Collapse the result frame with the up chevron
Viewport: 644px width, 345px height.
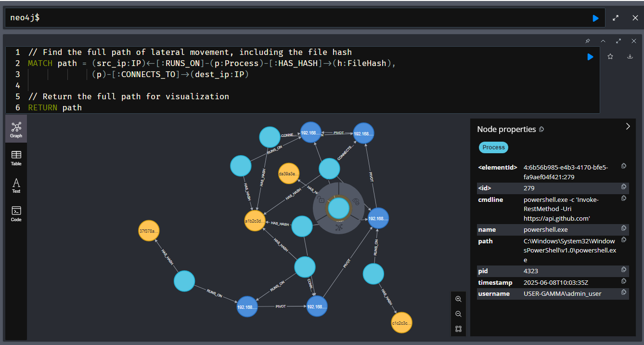(603, 41)
